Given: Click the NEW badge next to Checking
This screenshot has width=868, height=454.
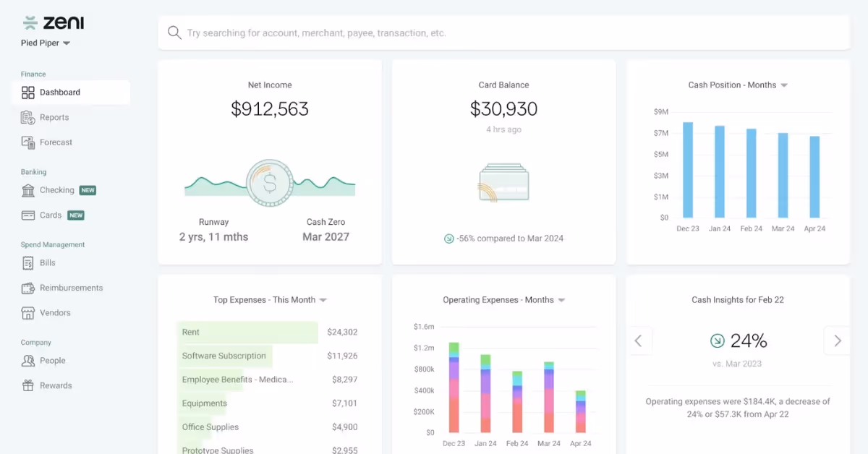Looking at the screenshot, I should point(87,189).
